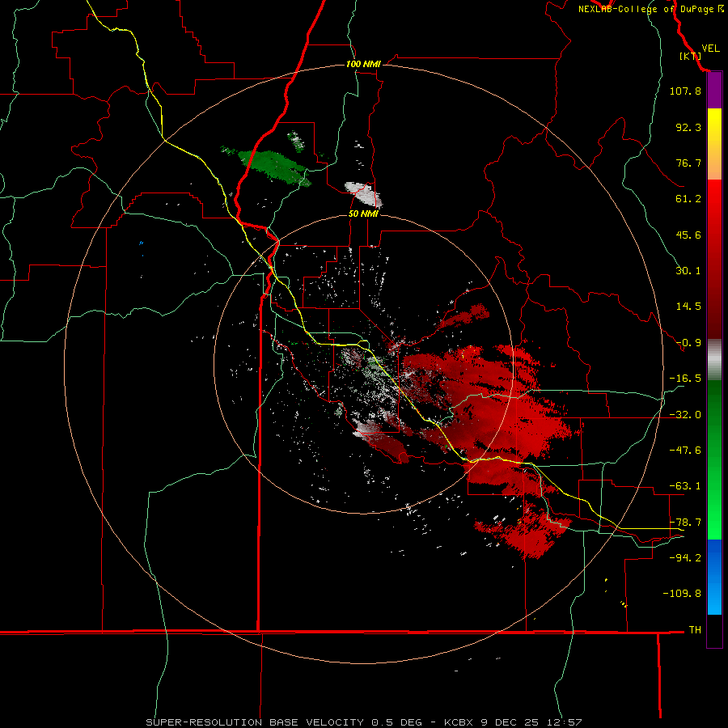
Task: Click the white-gray echo below the 100 NMI label
Action: pyautogui.click(x=363, y=193)
